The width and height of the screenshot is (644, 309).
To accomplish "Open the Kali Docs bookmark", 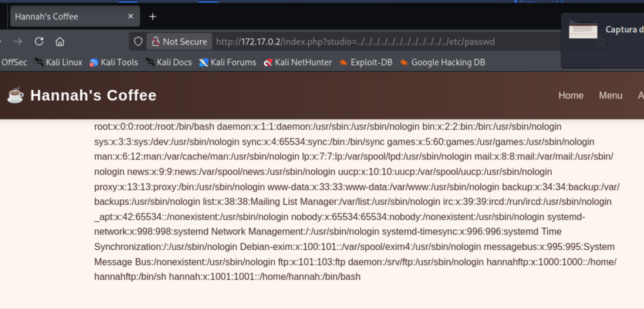I will pos(168,62).
